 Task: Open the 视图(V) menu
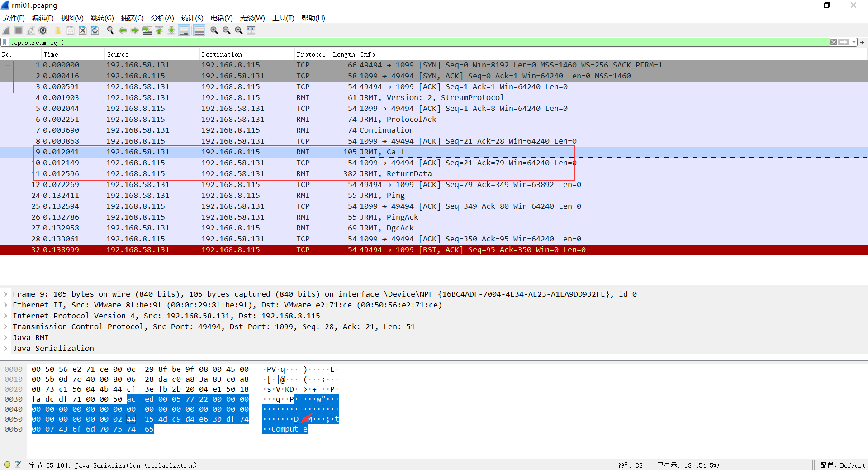click(72, 18)
